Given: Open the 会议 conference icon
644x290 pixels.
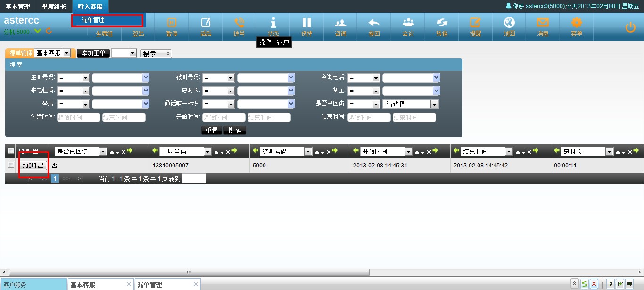Looking at the screenshot, I should coord(408,23).
